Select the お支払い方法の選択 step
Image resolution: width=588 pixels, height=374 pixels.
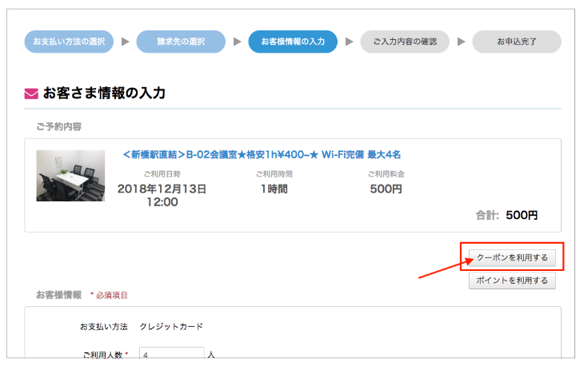pos(69,42)
